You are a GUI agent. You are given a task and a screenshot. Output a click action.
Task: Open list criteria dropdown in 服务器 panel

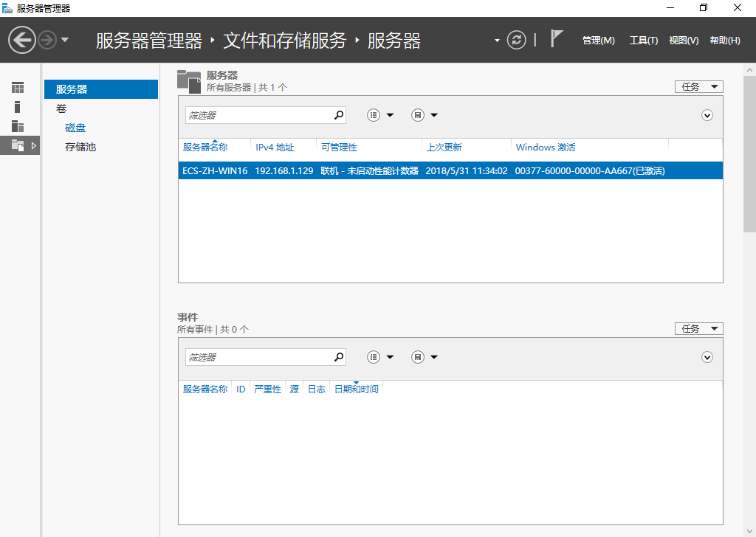pos(380,115)
